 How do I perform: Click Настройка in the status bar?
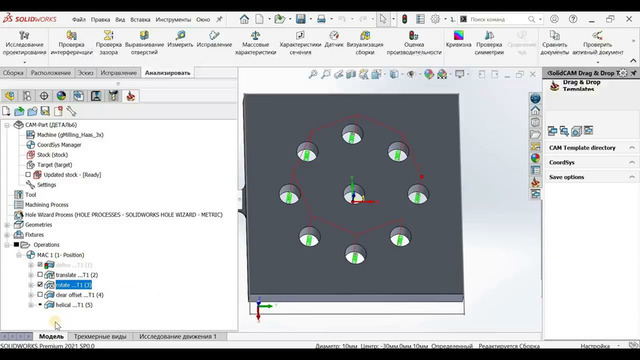tap(595, 346)
